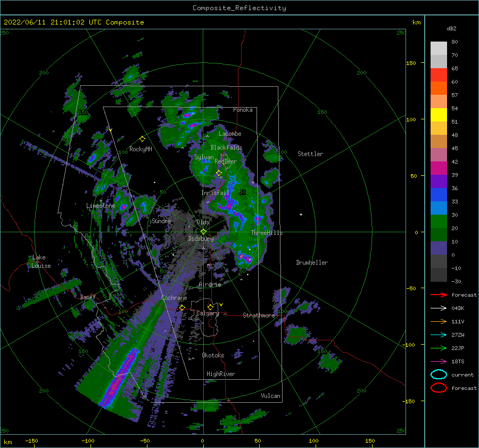
Task: Select the Blackfalds label
Action: tap(226, 148)
